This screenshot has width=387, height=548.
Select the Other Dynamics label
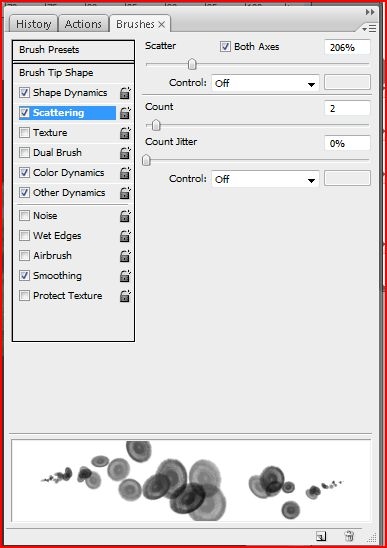69,193
